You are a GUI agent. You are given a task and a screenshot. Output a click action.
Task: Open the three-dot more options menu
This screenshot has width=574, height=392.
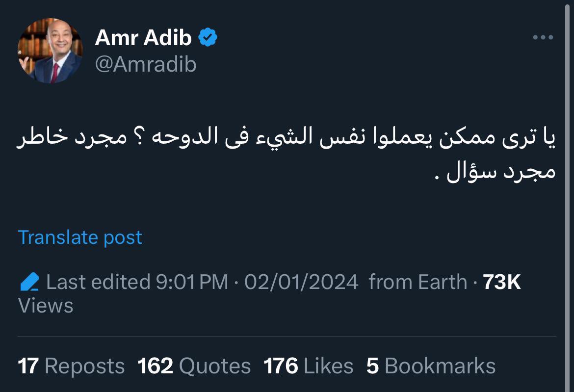pos(543,37)
